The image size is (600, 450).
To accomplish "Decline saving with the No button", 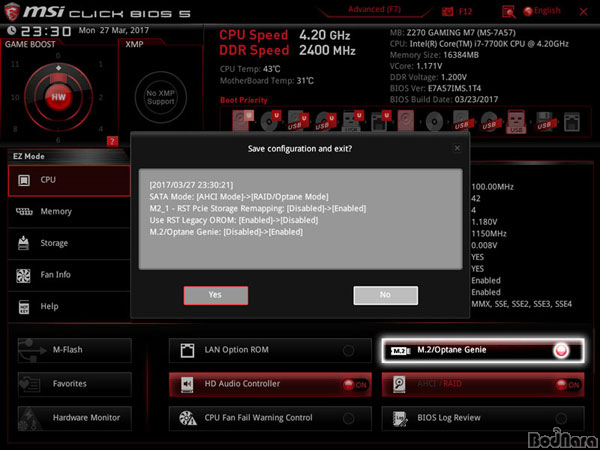I will (x=385, y=295).
